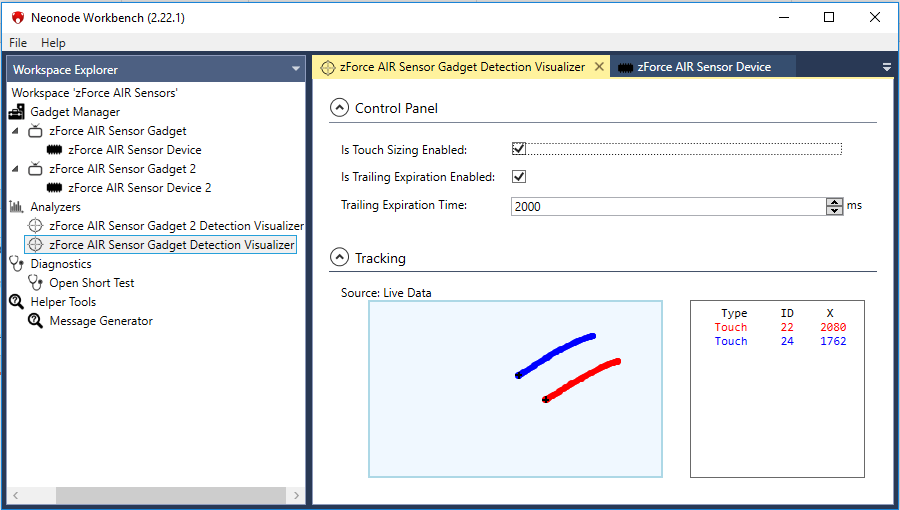900x510 pixels.
Task: Collapse the Tracking section
Action: (x=340, y=258)
